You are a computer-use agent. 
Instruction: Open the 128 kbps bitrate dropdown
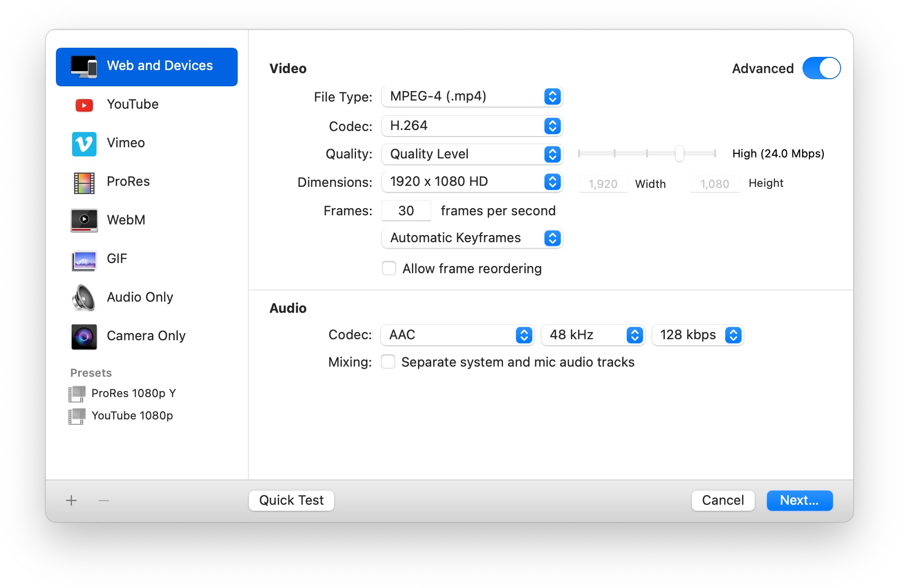point(698,335)
